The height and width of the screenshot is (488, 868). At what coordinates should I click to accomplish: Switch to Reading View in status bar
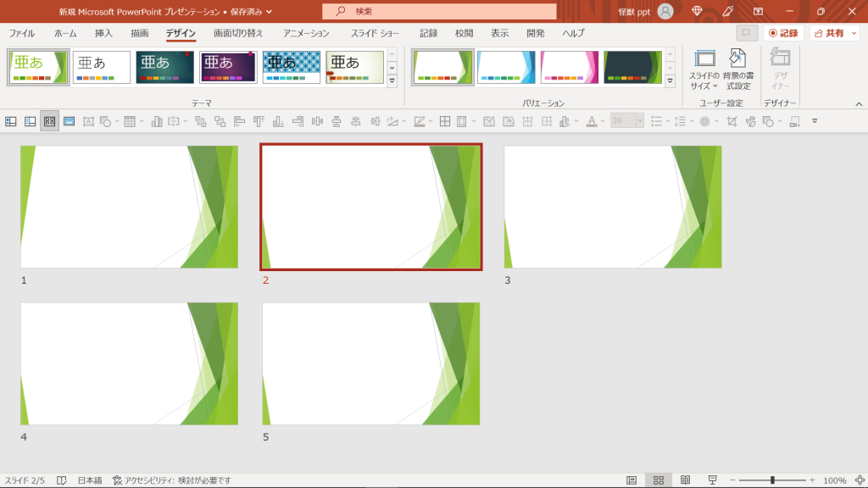click(685, 480)
